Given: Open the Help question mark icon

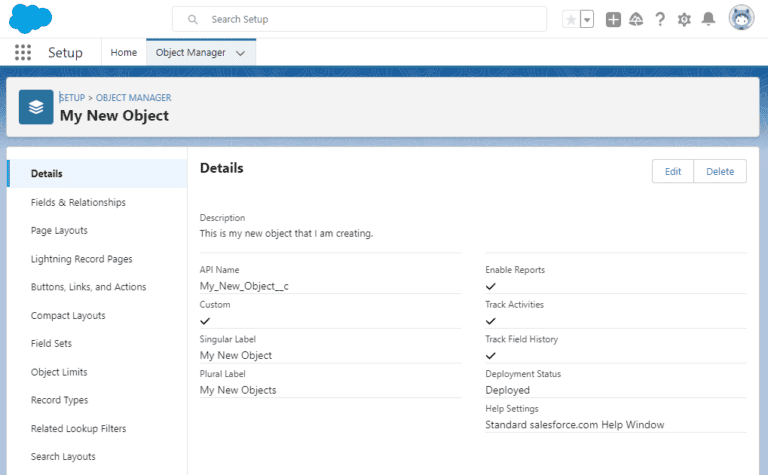Looking at the screenshot, I should click(x=660, y=19).
